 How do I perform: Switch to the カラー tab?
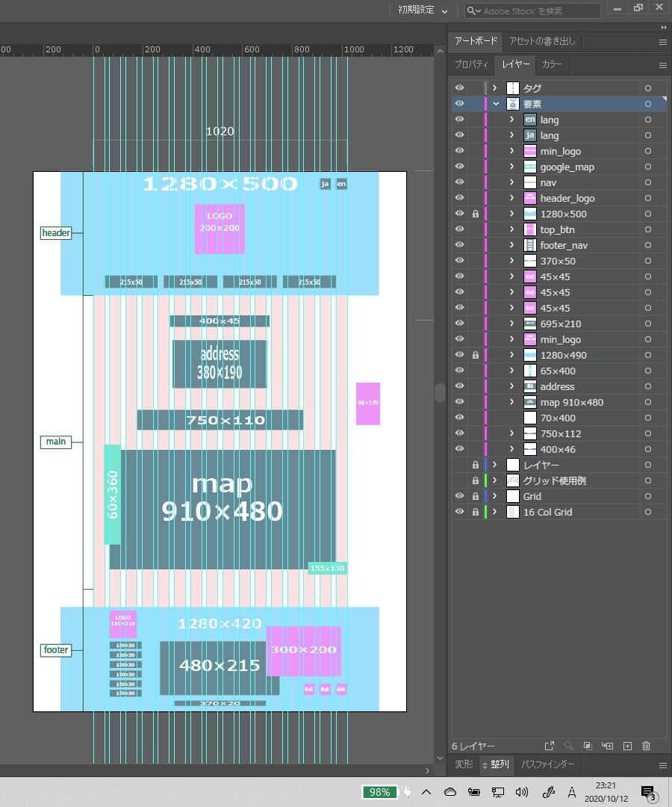tap(551, 64)
